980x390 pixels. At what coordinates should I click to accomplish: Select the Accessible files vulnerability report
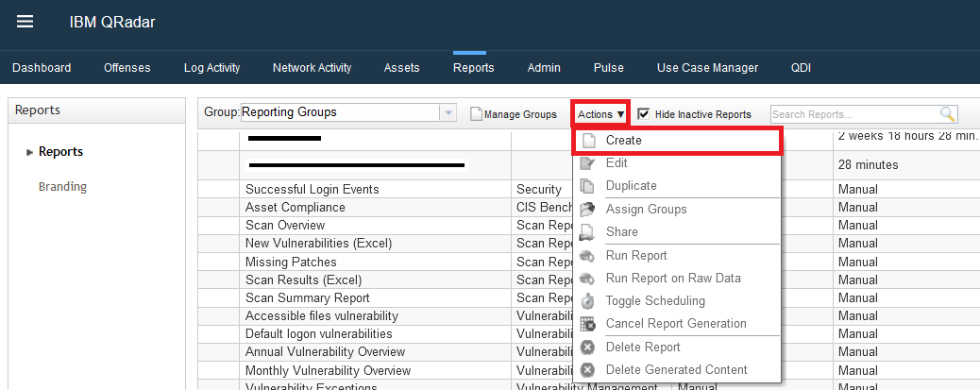(x=321, y=316)
